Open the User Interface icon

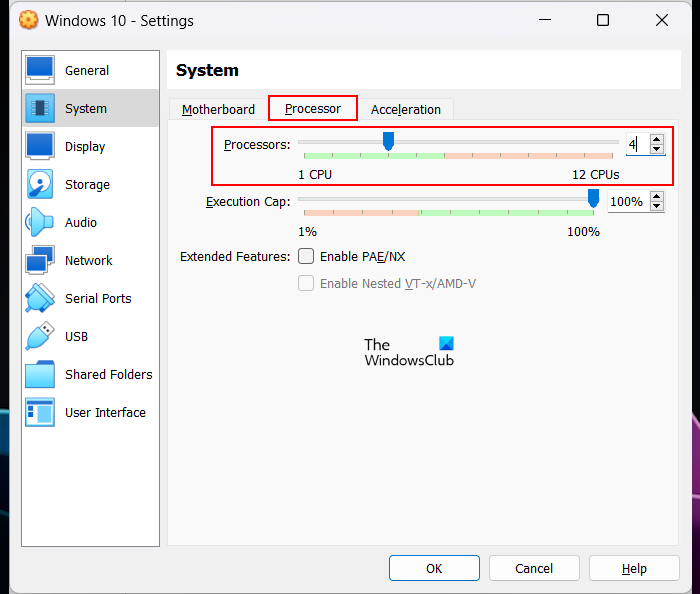[x=40, y=412]
